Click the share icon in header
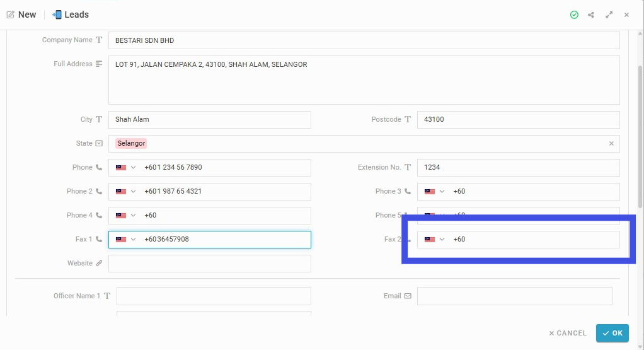The image size is (644, 350). tap(590, 15)
